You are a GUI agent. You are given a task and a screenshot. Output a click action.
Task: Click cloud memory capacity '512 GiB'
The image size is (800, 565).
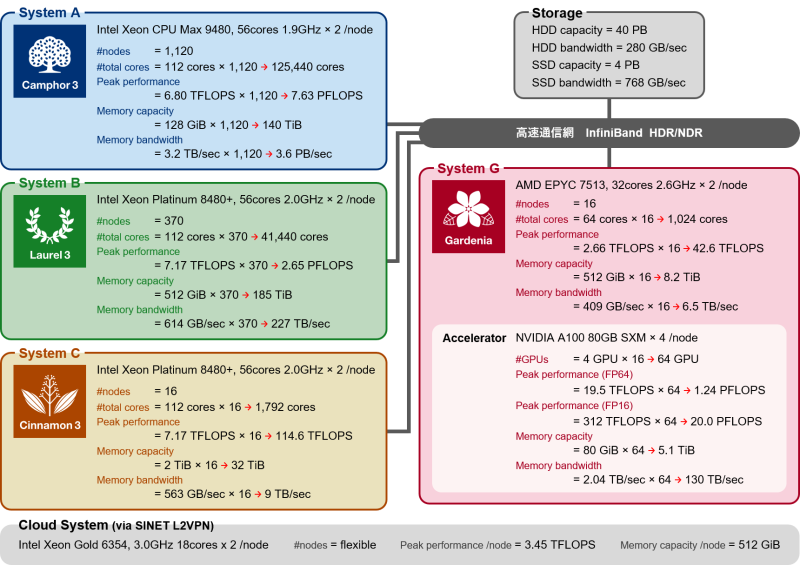pyautogui.click(x=759, y=545)
